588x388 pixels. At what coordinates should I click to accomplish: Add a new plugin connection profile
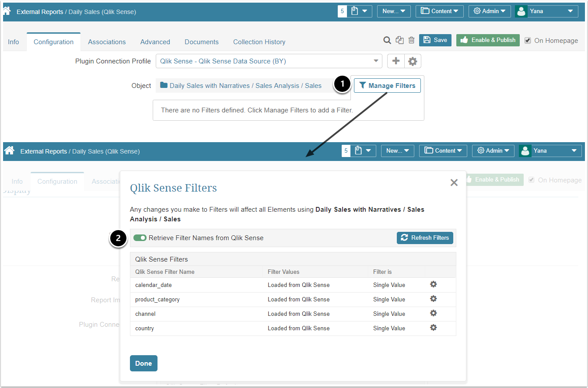pyautogui.click(x=396, y=61)
